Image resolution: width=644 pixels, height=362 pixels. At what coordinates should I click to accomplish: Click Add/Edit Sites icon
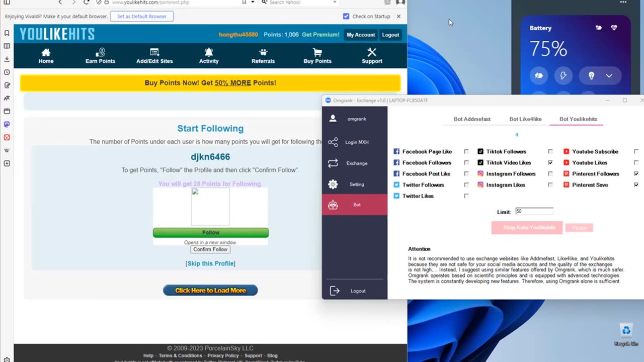(x=154, y=52)
